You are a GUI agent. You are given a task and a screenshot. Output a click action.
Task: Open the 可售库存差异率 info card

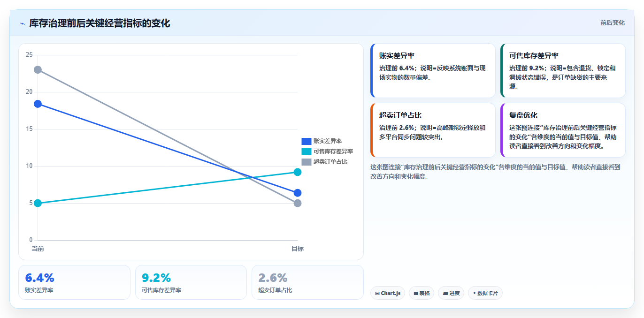563,70
